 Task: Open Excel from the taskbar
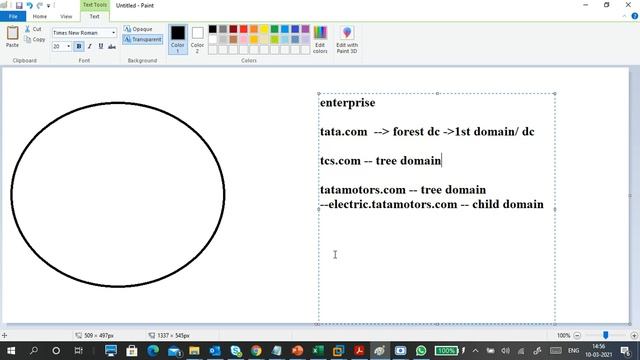click(x=318, y=351)
